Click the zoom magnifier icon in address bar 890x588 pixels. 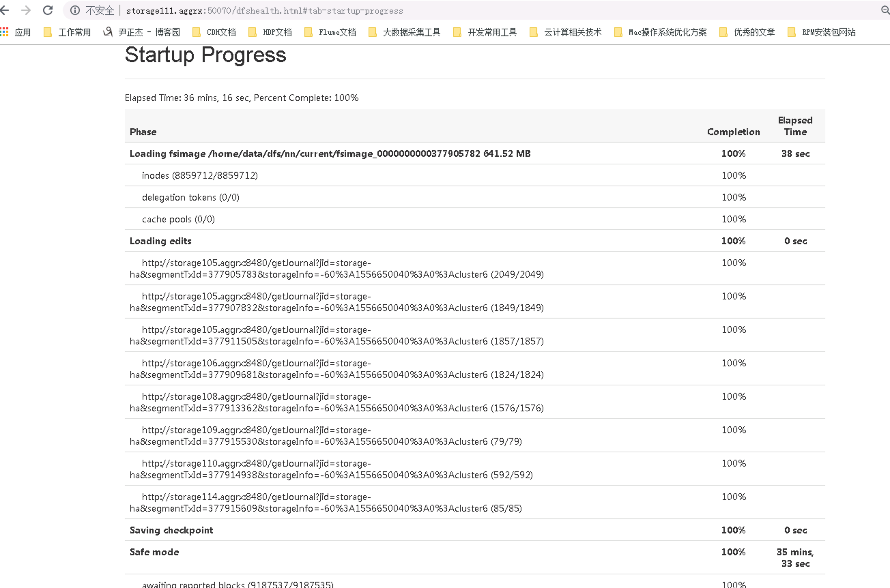(x=885, y=10)
